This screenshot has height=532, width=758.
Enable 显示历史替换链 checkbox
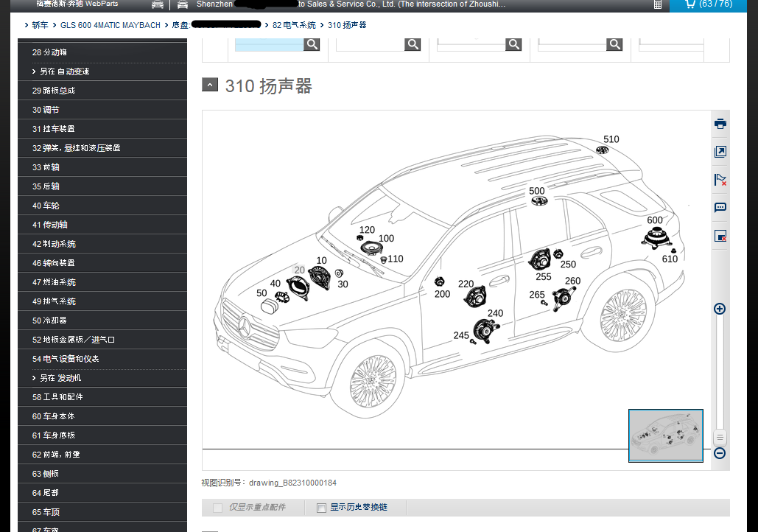pos(321,508)
